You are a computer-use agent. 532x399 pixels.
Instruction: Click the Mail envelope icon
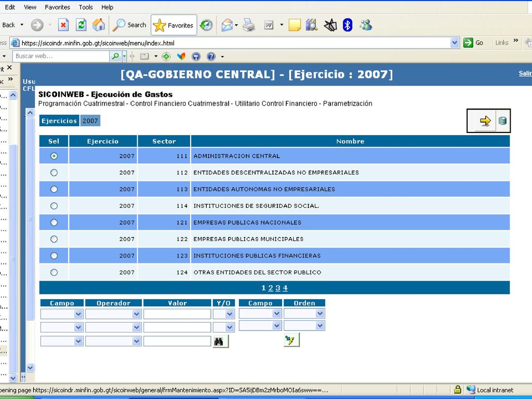point(228,25)
